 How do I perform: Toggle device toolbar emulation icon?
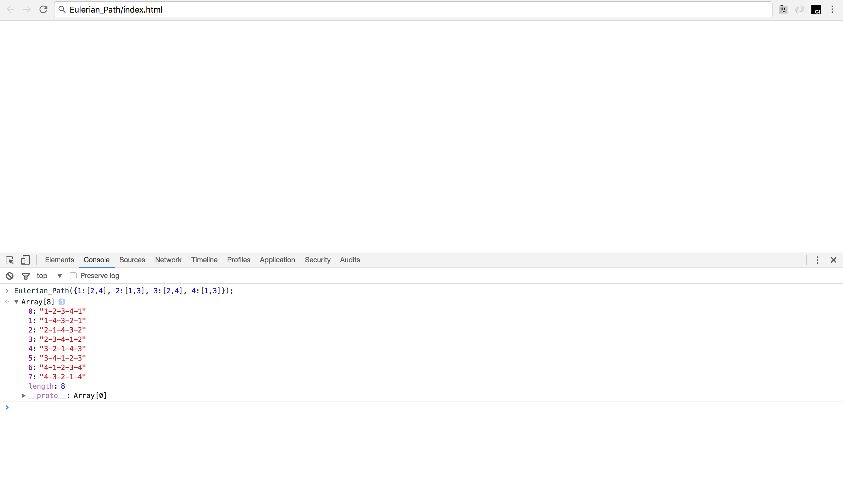click(25, 260)
